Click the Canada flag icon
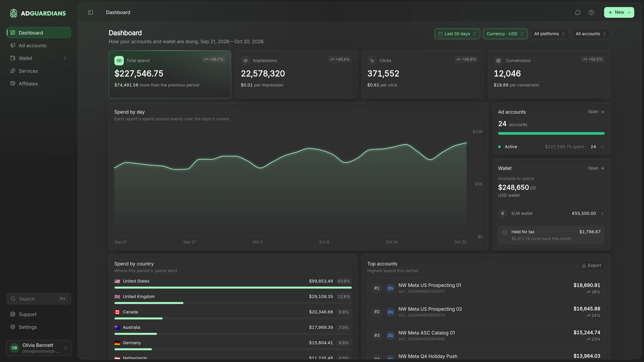 click(x=117, y=312)
